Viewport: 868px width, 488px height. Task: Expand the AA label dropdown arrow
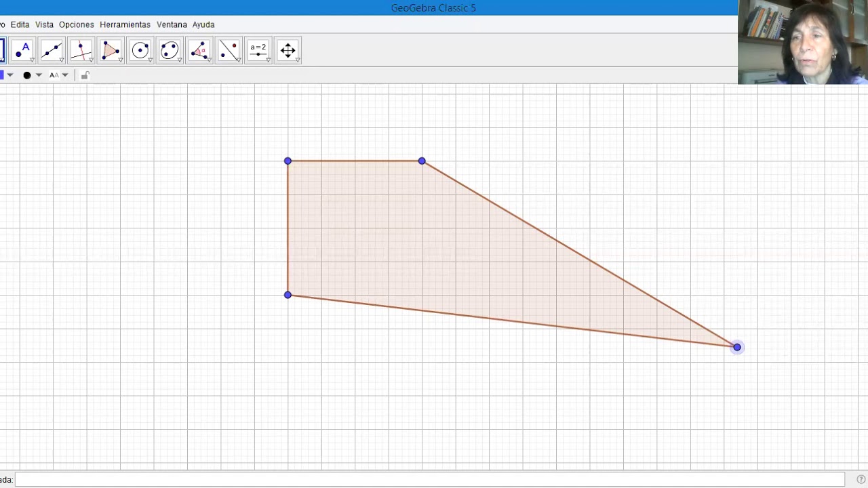(65, 75)
